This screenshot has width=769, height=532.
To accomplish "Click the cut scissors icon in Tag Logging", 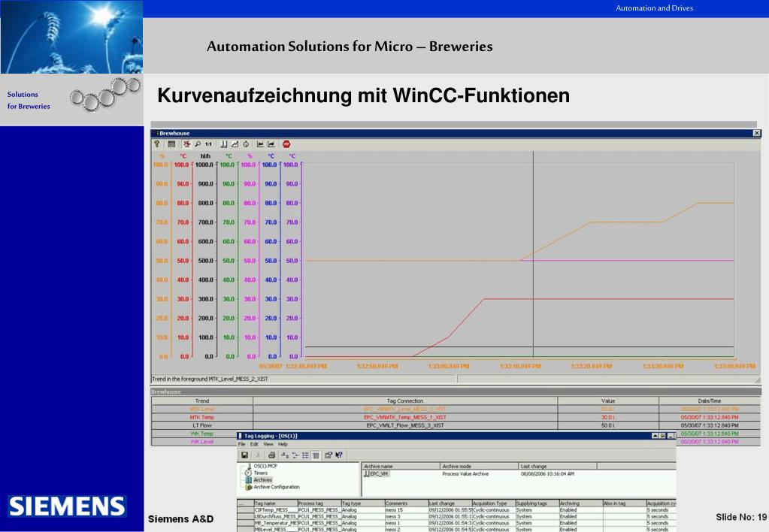I will coord(258,455).
